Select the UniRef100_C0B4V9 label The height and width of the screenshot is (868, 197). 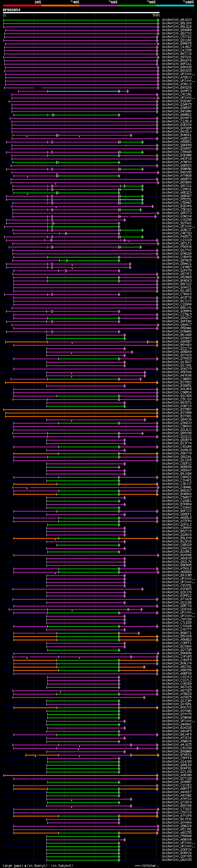click(176, 257)
